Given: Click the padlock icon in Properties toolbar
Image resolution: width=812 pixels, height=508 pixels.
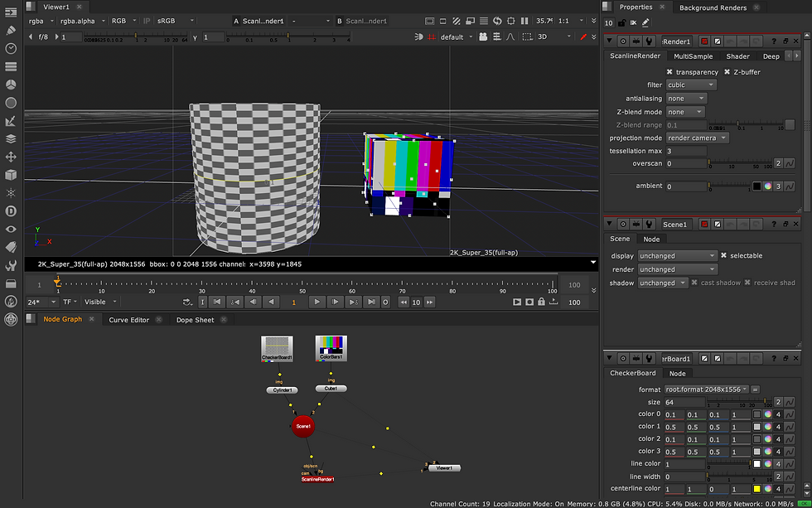Looking at the screenshot, I should pyautogui.click(x=622, y=22).
